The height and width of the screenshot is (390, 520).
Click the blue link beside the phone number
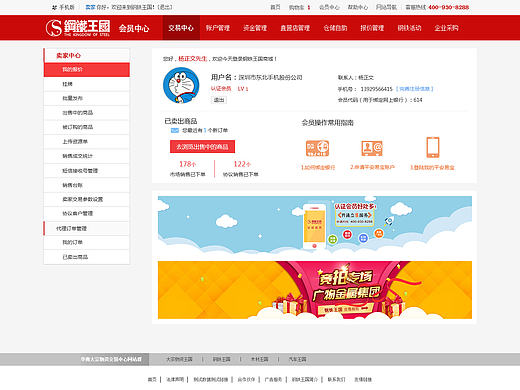pos(414,89)
